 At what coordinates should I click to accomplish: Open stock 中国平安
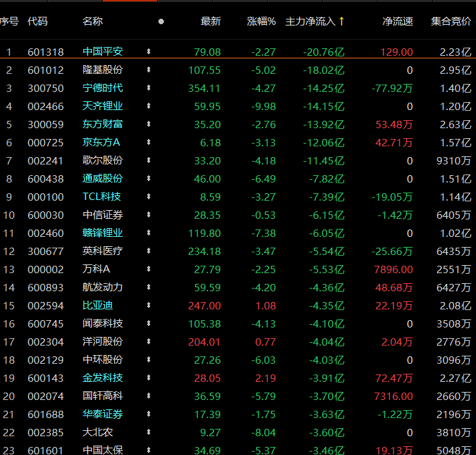103,52
